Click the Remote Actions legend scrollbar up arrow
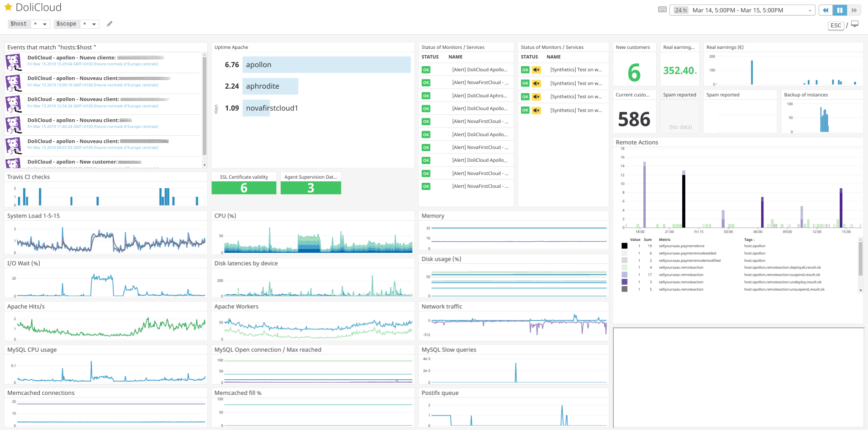 860,239
